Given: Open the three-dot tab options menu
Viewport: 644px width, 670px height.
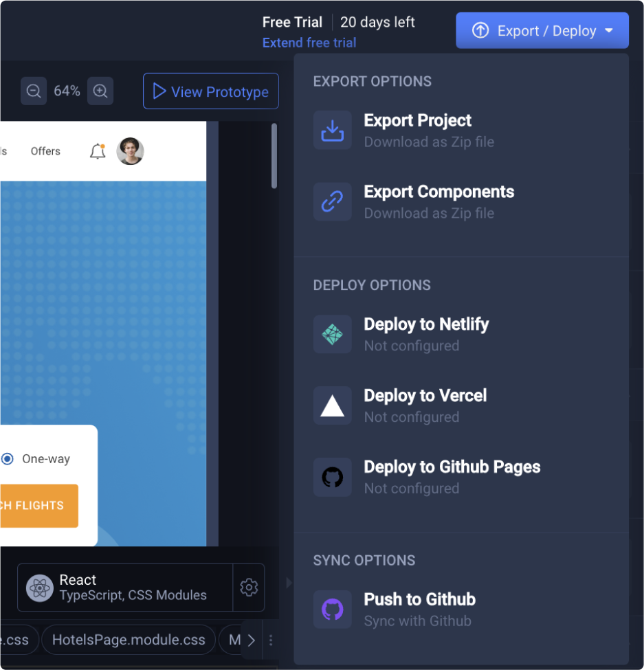Looking at the screenshot, I should coord(271,640).
